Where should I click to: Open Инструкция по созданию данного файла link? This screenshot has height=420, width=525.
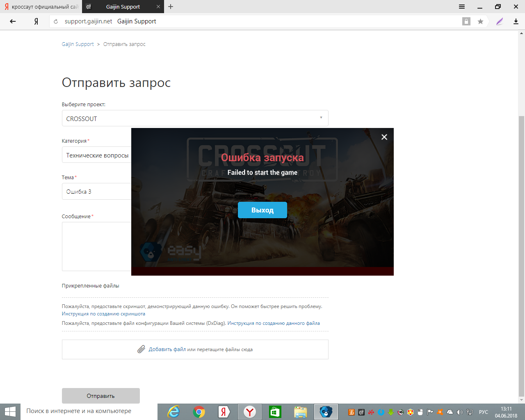[x=274, y=323]
